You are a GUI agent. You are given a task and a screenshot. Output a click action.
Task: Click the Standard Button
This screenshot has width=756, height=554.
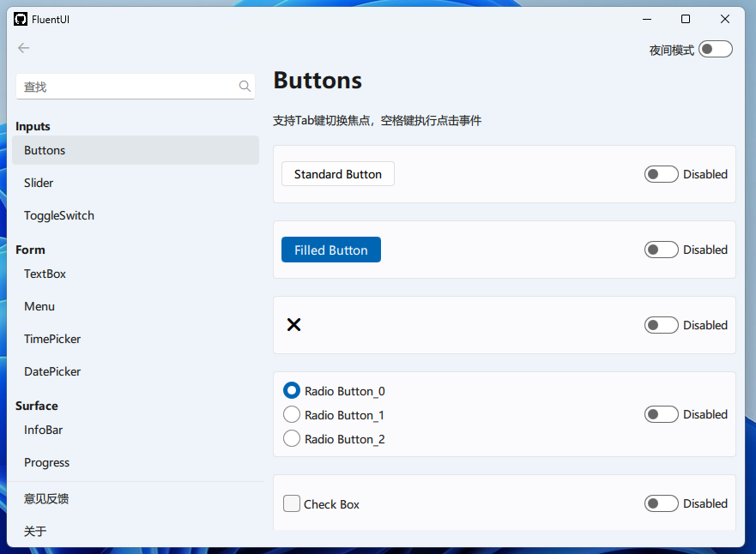(338, 174)
